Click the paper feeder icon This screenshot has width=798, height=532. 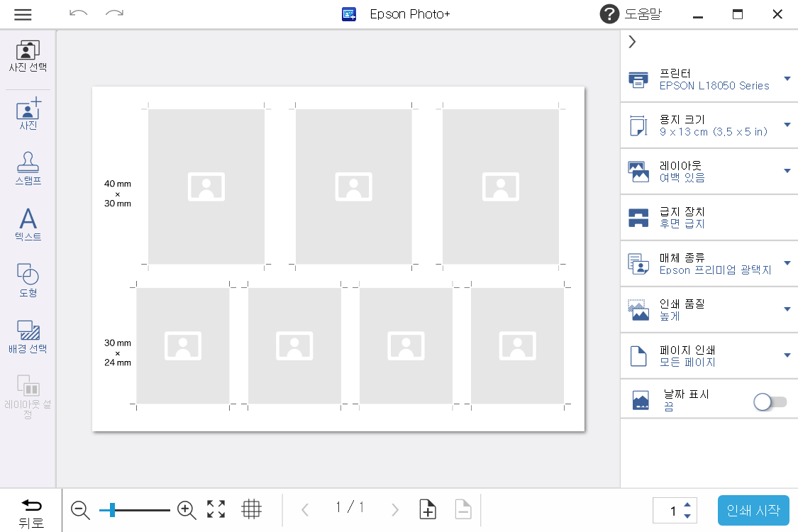coord(638,218)
